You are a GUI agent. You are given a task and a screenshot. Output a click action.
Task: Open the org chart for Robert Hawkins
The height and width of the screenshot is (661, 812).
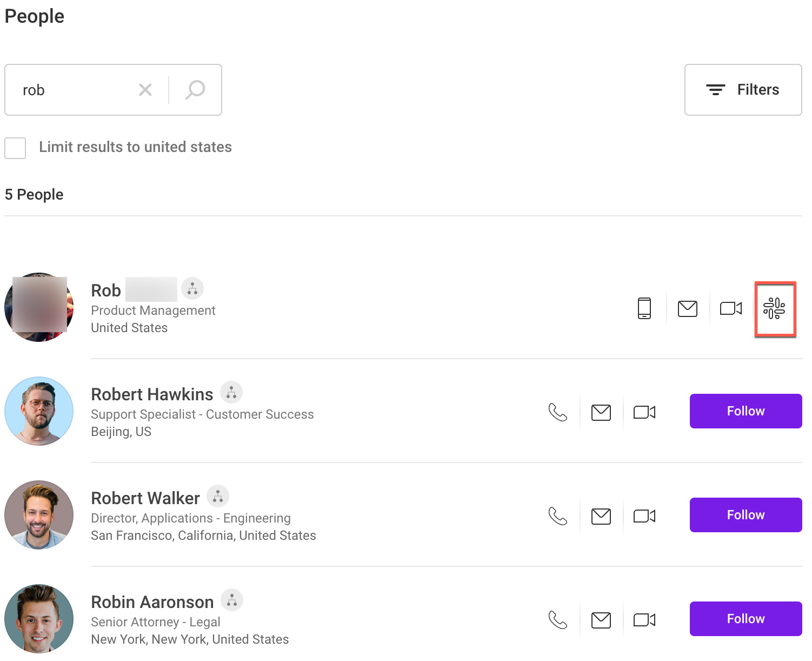pyautogui.click(x=231, y=392)
